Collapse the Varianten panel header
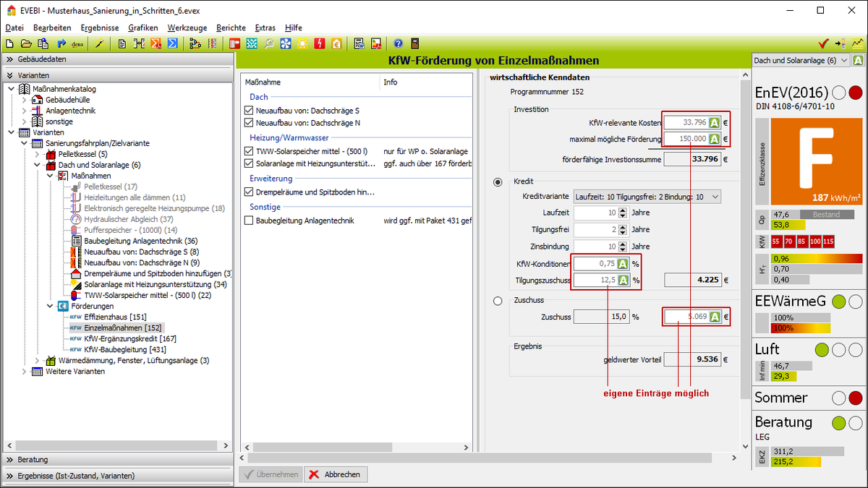 pyautogui.click(x=119, y=75)
